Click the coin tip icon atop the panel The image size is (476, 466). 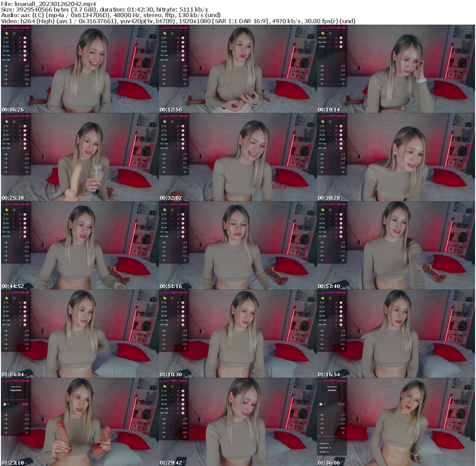[x=6, y=33]
